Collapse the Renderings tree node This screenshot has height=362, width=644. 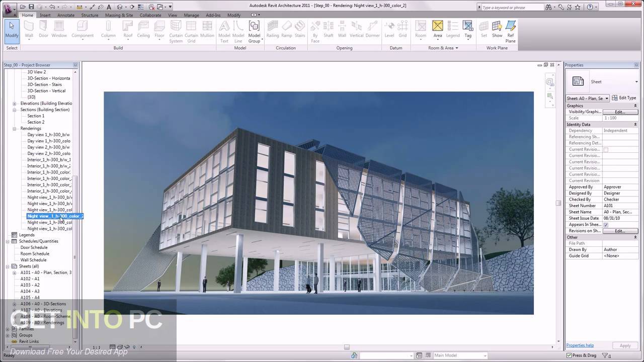(15, 129)
